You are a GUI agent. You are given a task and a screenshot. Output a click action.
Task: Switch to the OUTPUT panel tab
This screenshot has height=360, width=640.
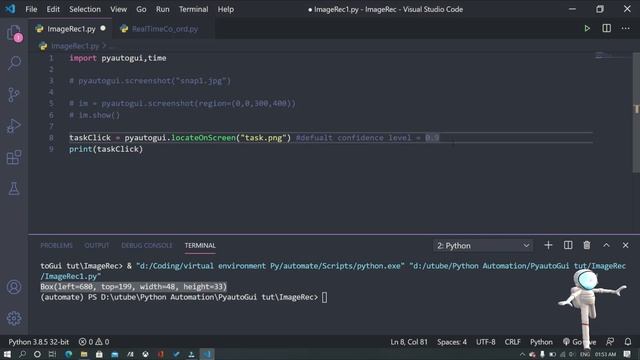point(97,245)
